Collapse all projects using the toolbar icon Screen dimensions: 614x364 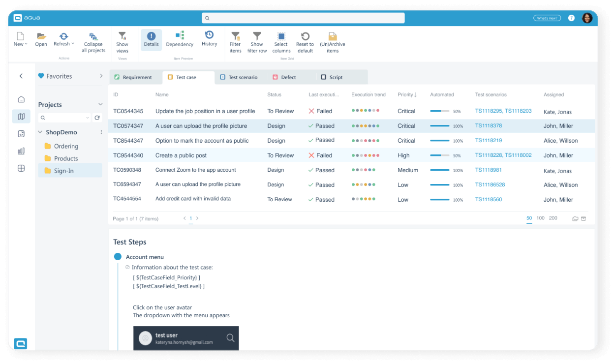[93, 41]
